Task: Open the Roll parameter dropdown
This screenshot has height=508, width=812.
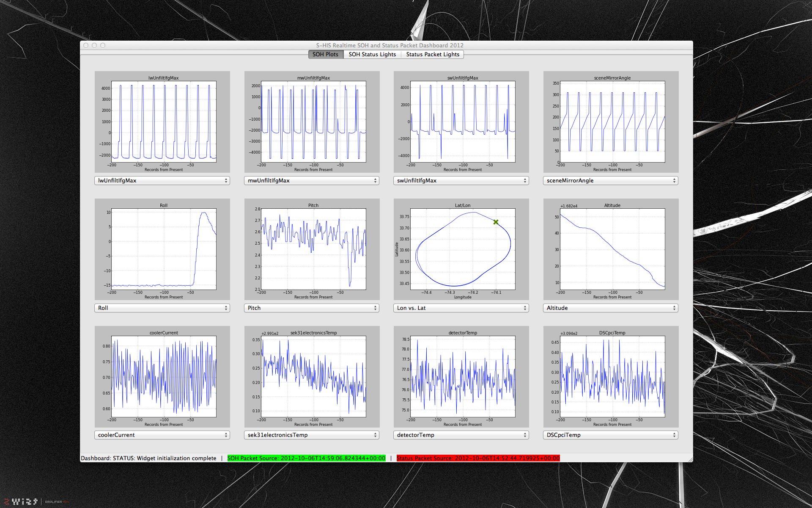Action: 162,308
